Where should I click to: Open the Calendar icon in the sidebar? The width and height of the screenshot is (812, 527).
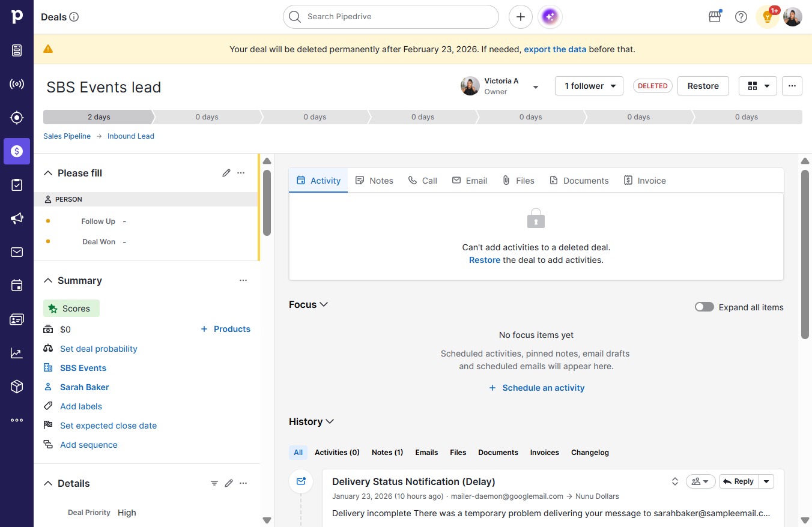[17, 286]
